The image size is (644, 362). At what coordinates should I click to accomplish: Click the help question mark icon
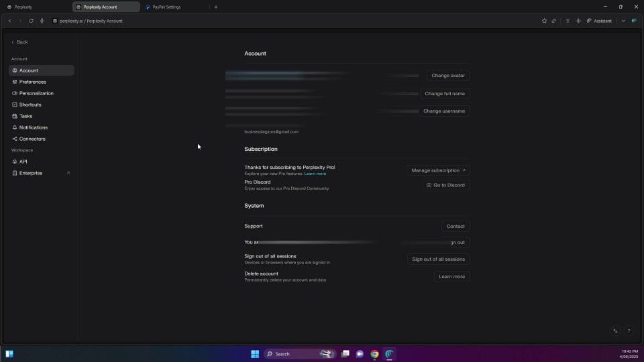629,330
